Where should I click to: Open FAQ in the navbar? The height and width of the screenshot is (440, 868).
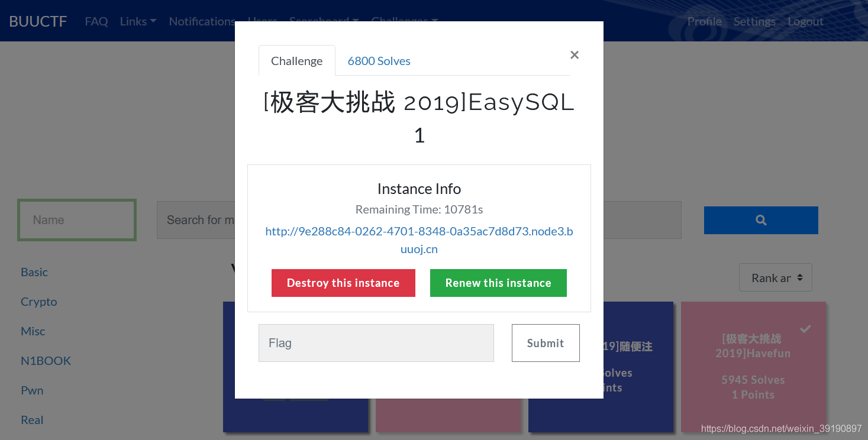[96, 21]
